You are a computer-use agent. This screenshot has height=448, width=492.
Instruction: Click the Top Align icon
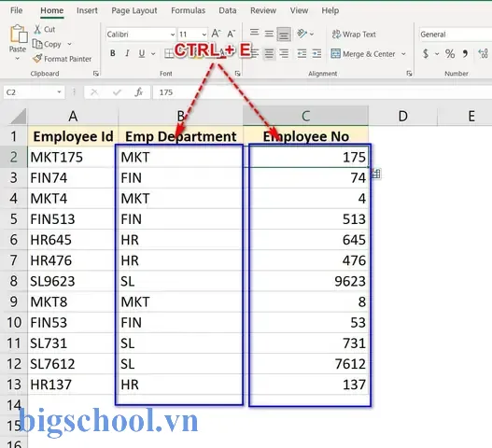click(255, 33)
